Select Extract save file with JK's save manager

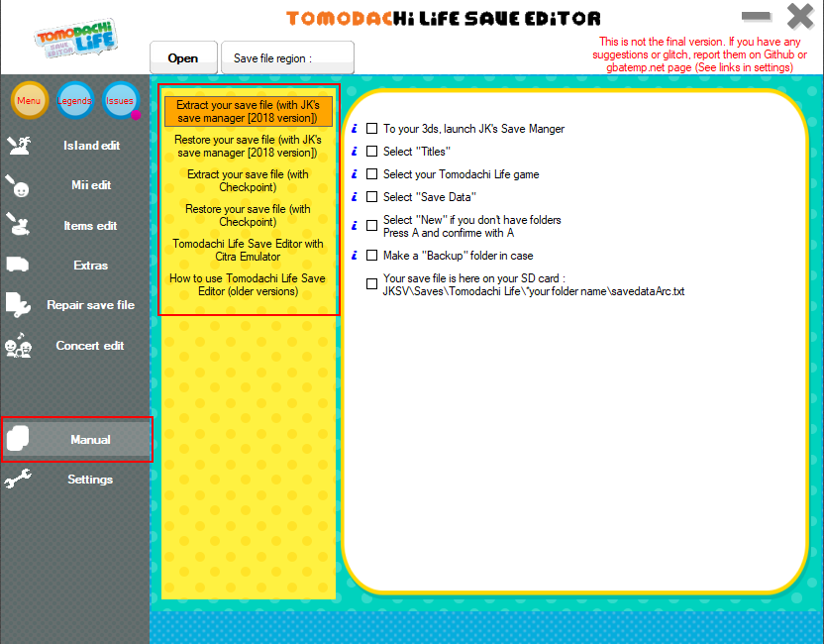(x=248, y=111)
